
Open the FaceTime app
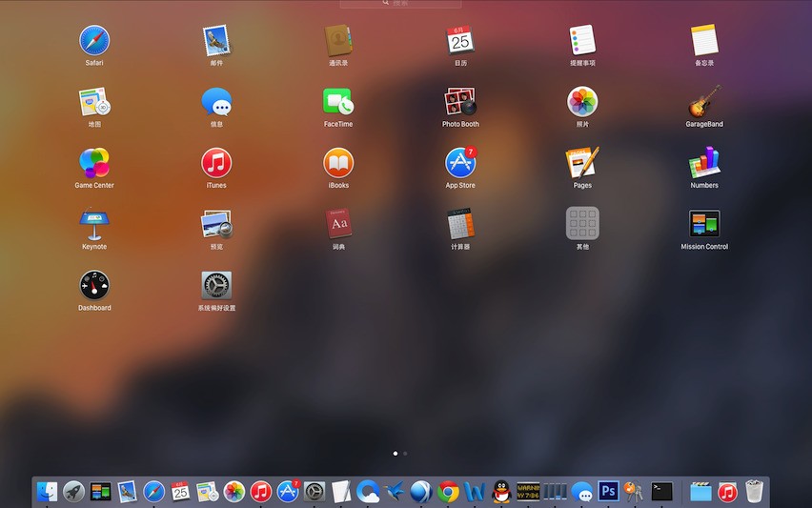[x=338, y=101]
